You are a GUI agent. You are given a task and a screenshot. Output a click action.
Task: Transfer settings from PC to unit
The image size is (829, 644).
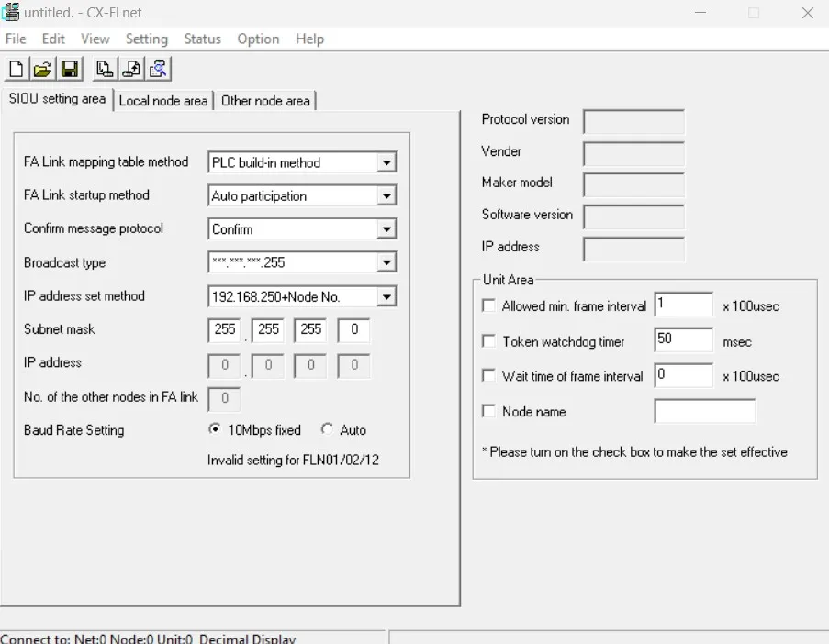click(129, 68)
